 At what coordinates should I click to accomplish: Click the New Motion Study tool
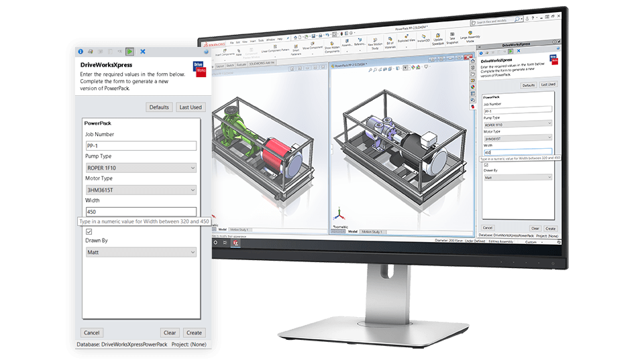point(375,44)
